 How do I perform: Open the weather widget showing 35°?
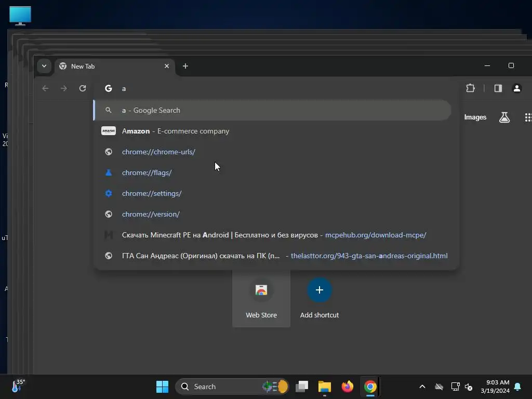(x=18, y=386)
